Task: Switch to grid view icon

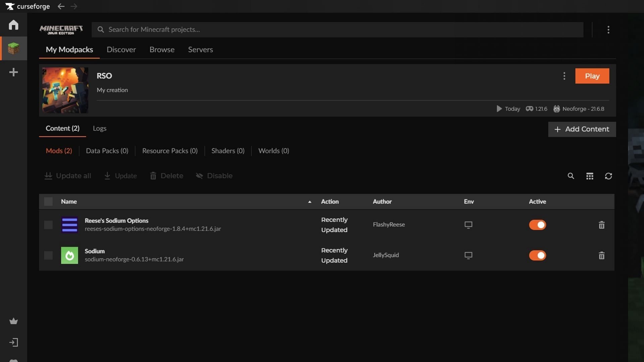Action: click(590, 176)
